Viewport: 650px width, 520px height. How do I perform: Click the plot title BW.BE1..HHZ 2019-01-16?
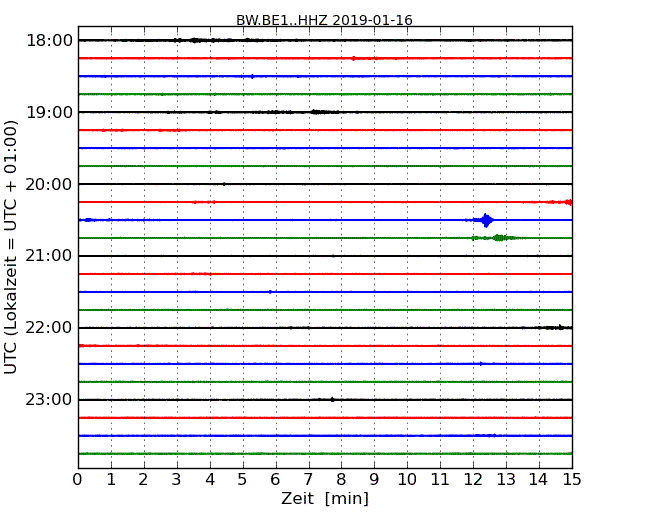(324, 20)
